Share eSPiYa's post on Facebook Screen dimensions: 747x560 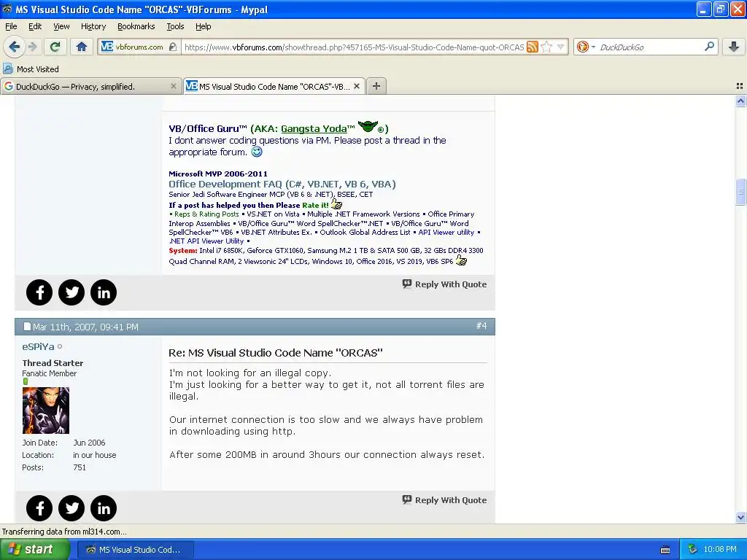pos(39,508)
